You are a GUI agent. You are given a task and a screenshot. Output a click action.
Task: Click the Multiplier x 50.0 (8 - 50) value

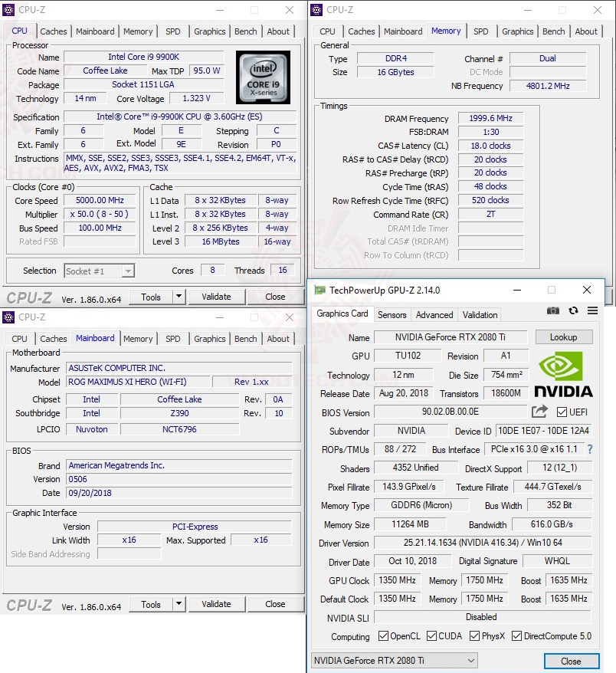pos(100,214)
